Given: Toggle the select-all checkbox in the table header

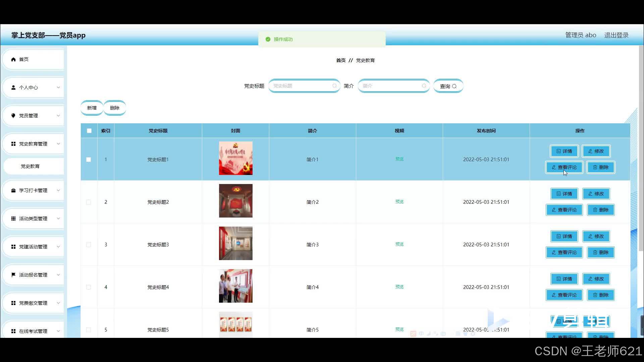Looking at the screenshot, I should 89,131.
